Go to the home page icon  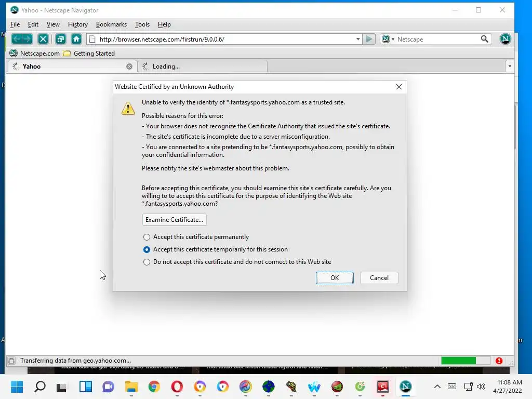tap(76, 39)
